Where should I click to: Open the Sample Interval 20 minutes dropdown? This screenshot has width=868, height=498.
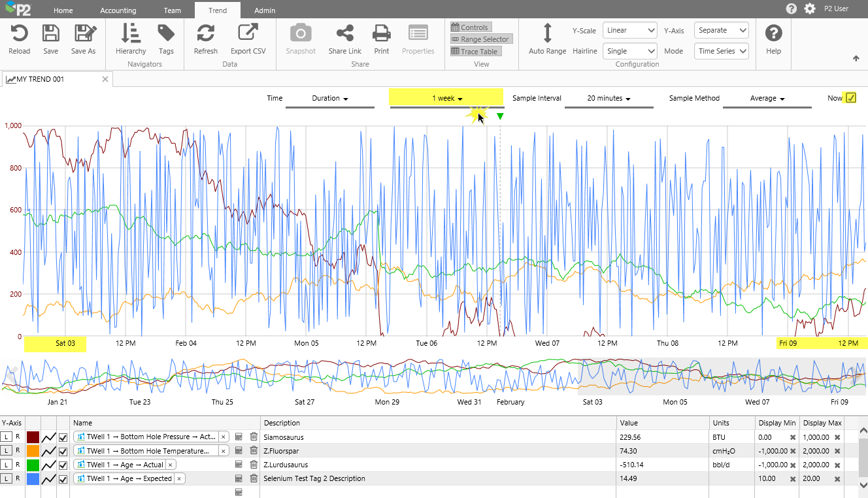(x=609, y=98)
